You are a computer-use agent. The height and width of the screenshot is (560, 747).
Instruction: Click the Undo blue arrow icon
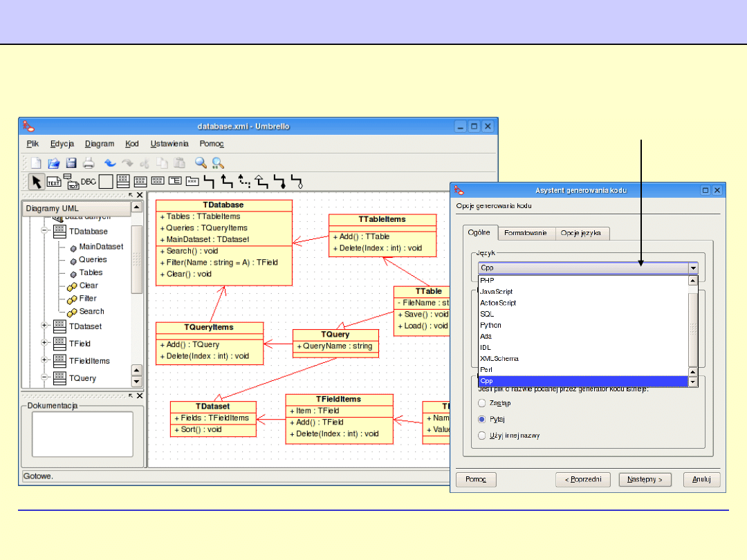coord(110,163)
